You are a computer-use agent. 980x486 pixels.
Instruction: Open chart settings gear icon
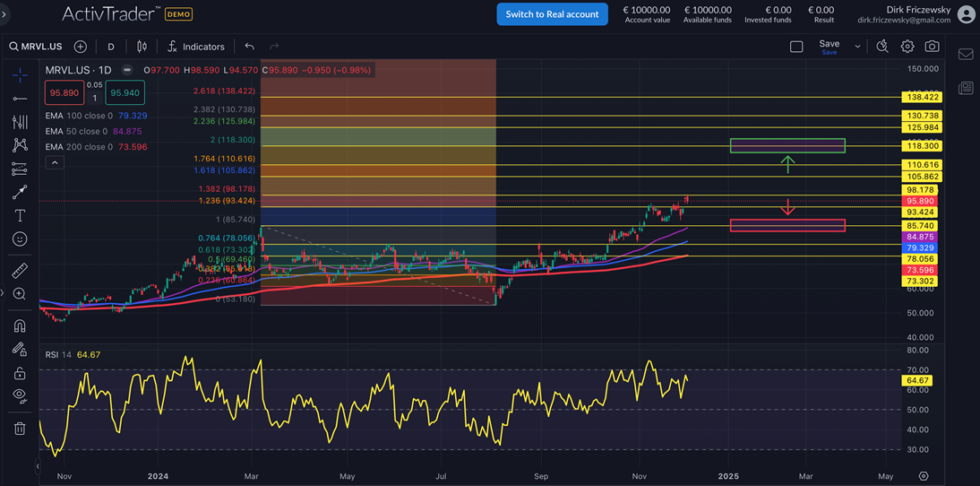click(x=907, y=47)
